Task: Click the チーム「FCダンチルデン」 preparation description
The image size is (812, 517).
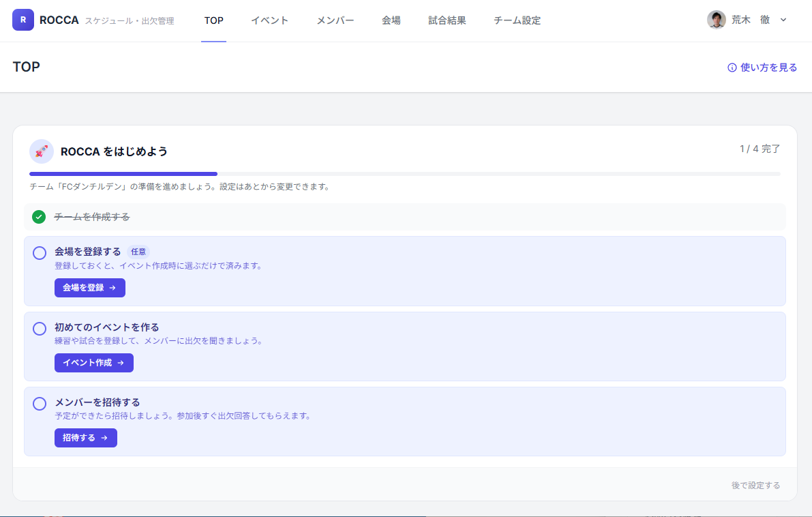Action: point(180,186)
